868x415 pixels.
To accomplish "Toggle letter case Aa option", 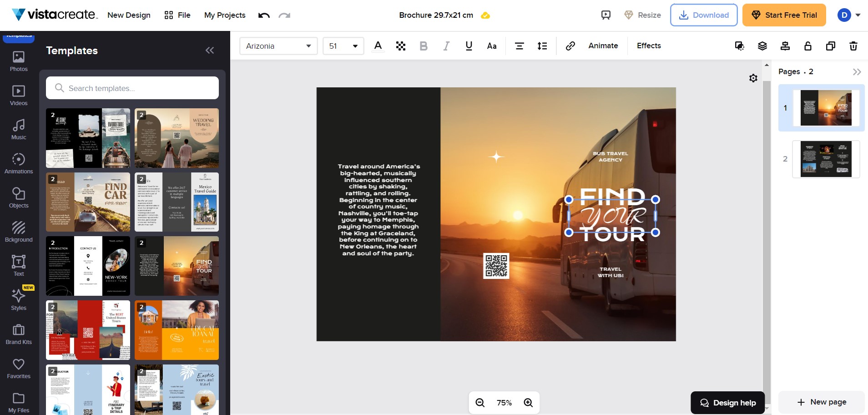I will 492,46.
